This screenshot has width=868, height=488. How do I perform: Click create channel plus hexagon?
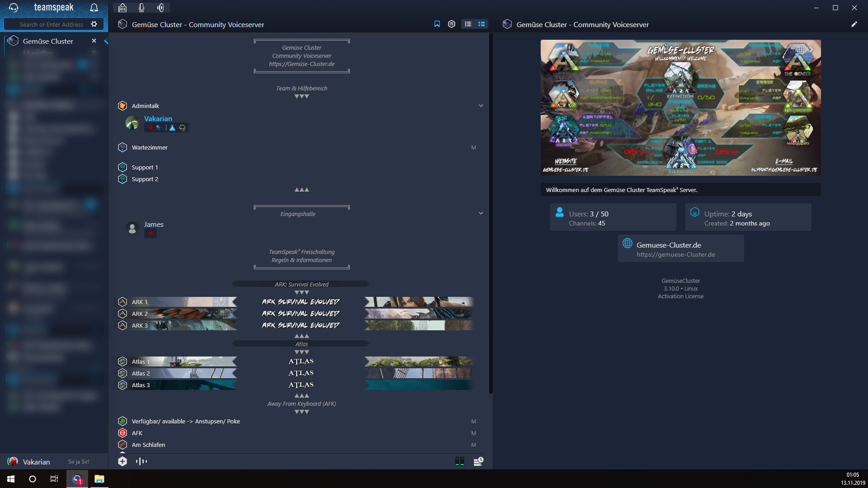(x=123, y=461)
